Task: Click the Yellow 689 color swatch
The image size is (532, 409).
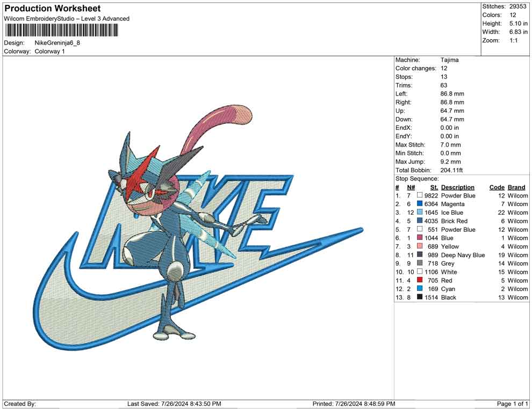Action: pyautogui.click(x=420, y=246)
